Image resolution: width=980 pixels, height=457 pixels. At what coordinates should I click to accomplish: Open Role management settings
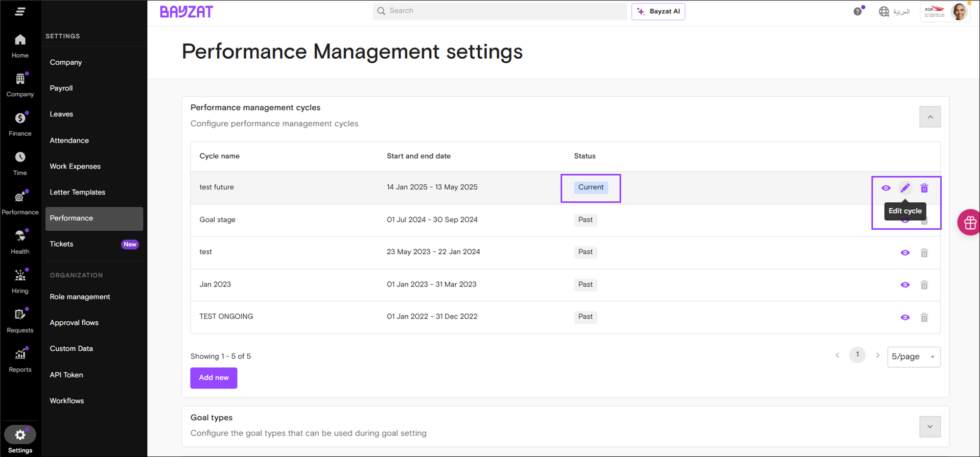click(x=80, y=297)
